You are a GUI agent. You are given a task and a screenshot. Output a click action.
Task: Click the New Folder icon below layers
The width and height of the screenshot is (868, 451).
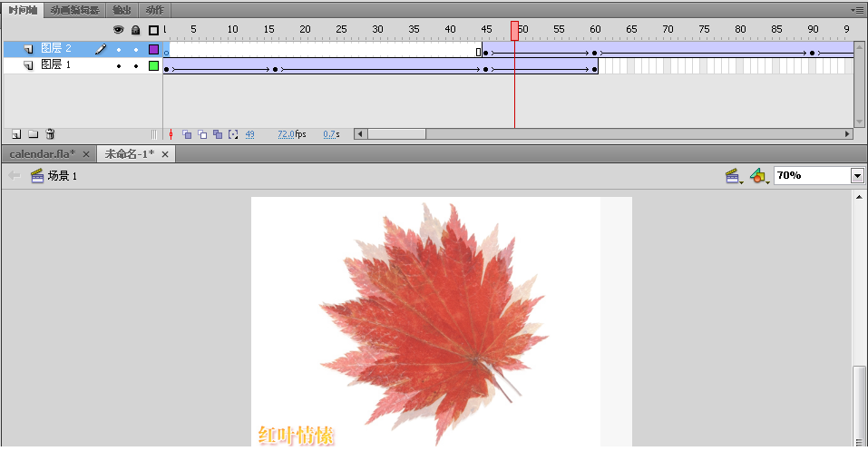(33, 134)
